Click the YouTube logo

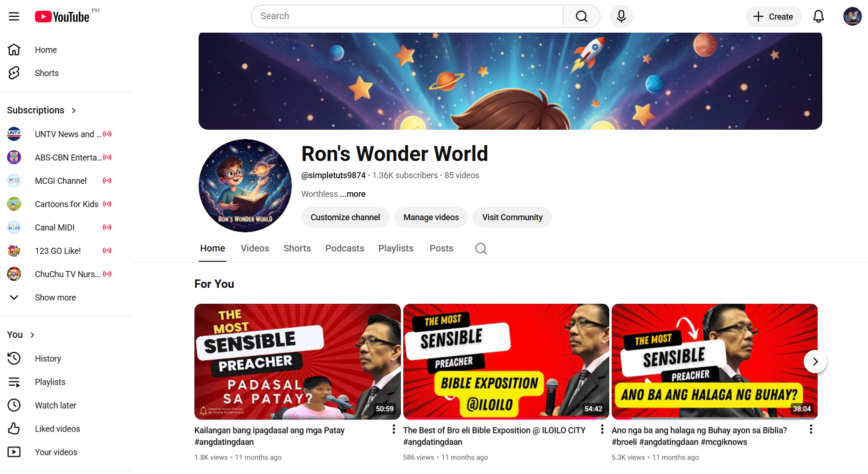(62, 17)
